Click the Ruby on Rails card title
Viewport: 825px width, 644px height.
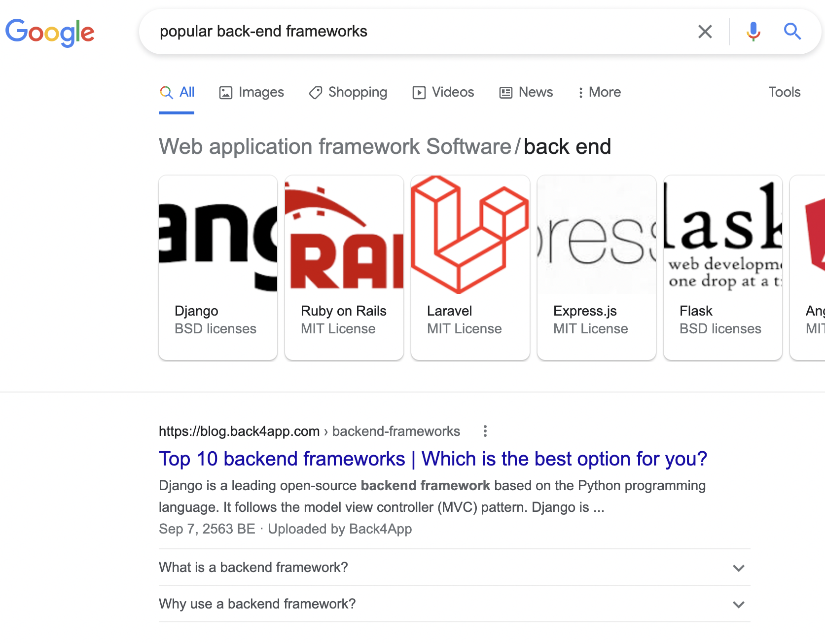(344, 311)
